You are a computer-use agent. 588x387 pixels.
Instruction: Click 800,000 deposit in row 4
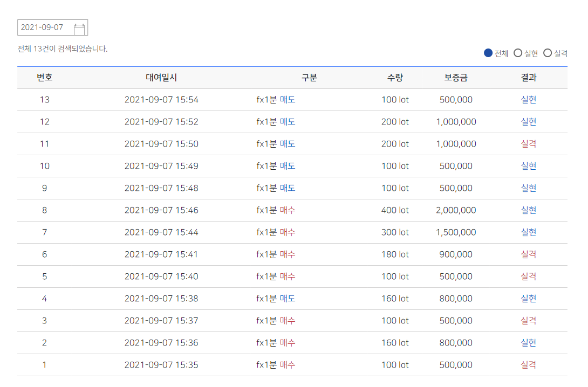[x=456, y=299]
